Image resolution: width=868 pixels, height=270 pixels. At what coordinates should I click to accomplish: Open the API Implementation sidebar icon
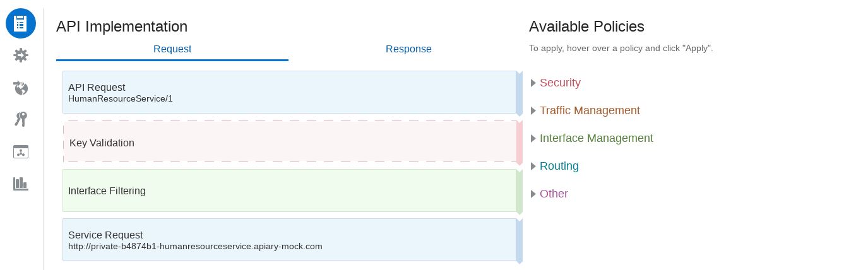click(x=21, y=23)
